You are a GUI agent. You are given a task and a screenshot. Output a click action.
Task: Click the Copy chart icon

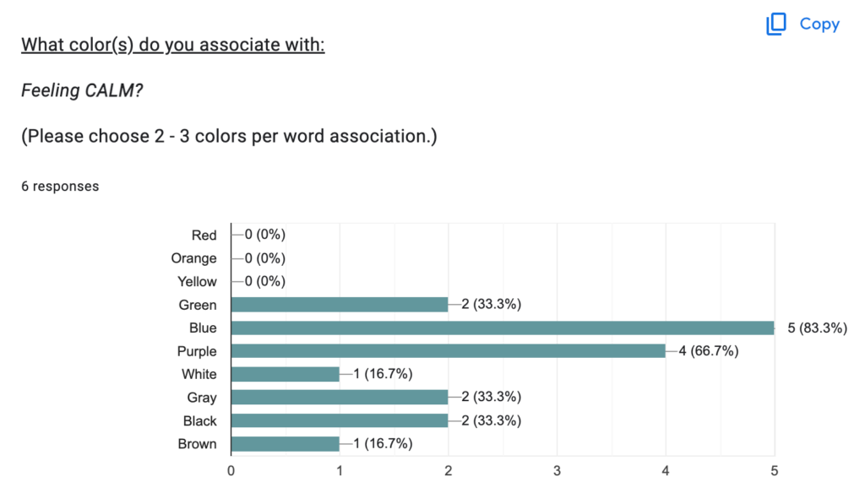[775, 24]
